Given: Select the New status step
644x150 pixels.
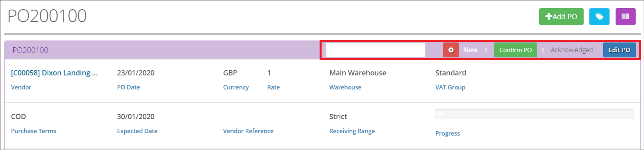Looking at the screenshot, I should 470,50.
